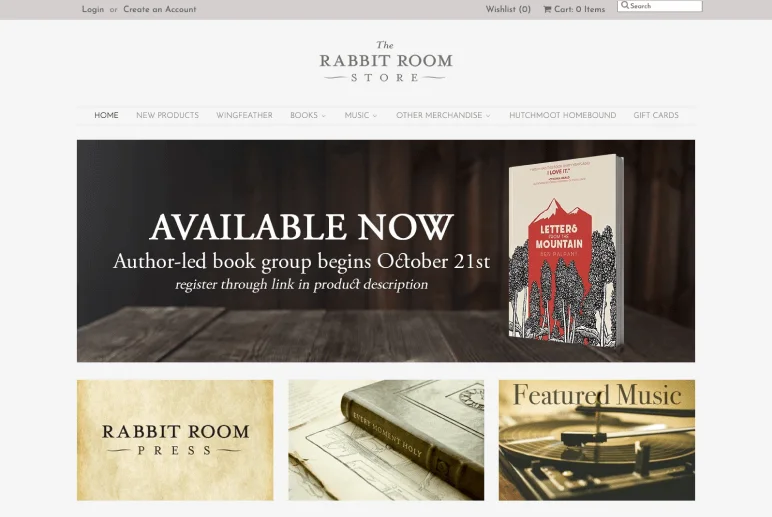Click Create an Account link

(x=160, y=9)
